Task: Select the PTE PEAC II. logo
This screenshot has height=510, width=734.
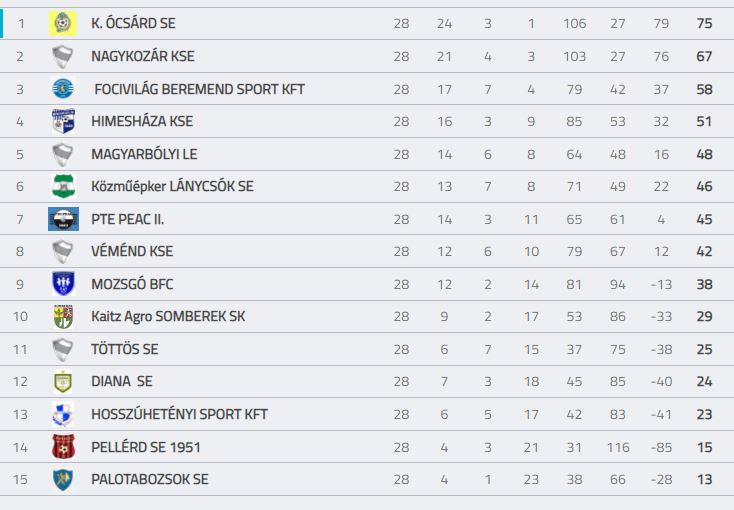Action: pos(63,219)
